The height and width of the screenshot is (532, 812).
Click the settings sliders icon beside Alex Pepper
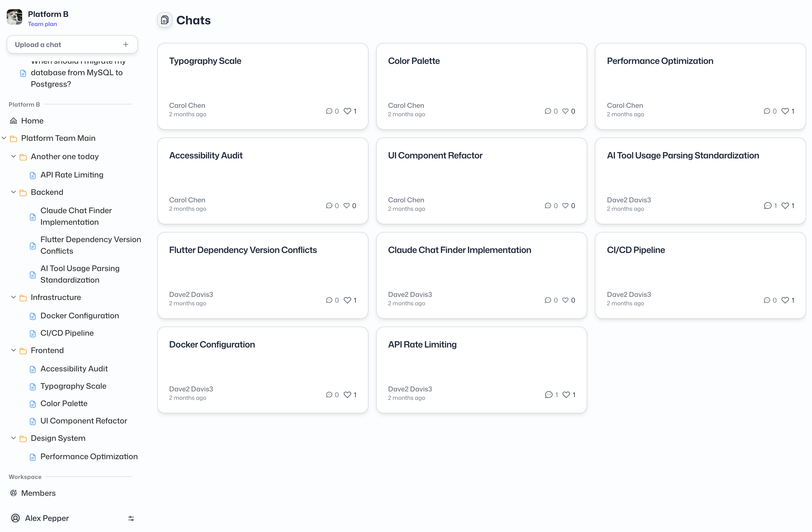[131, 518]
